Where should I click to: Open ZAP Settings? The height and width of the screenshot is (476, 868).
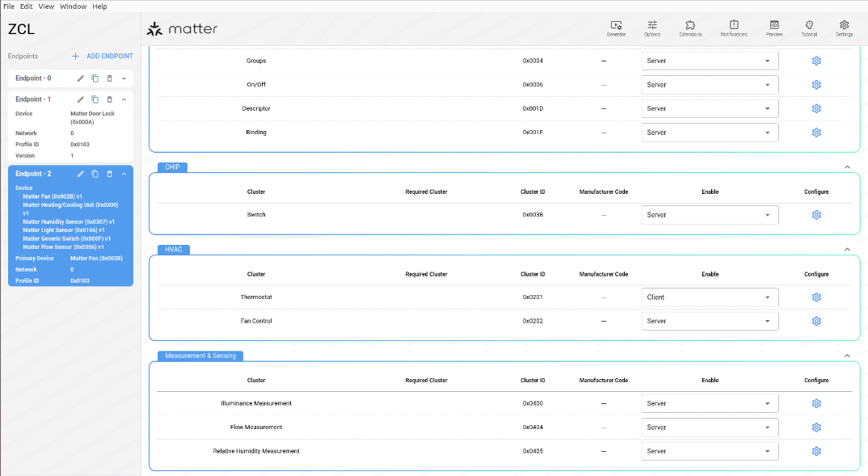pos(844,27)
